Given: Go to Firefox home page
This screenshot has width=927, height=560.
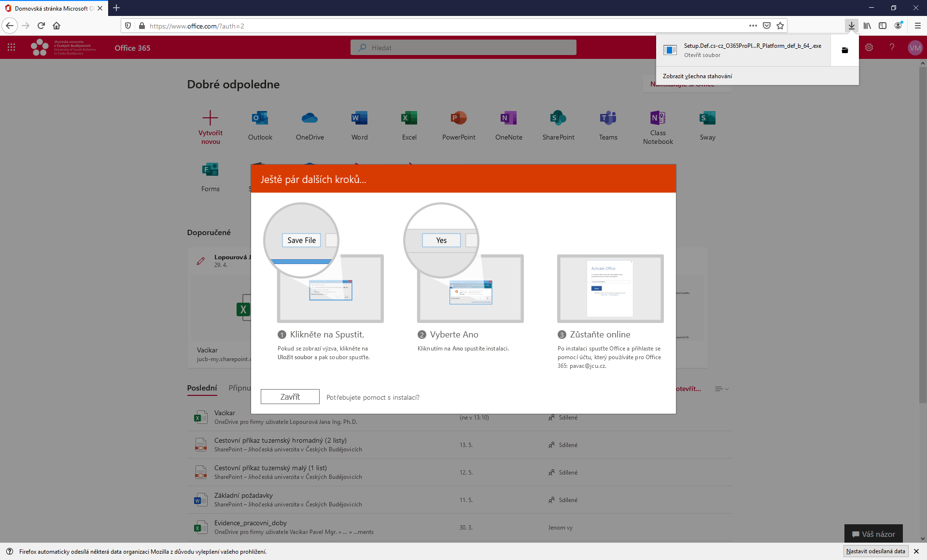Looking at the screenshot, I should 56,26.
